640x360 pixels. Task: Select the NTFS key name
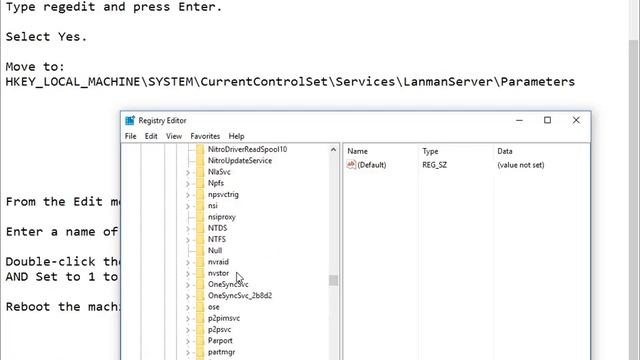(x=217, y=239)
